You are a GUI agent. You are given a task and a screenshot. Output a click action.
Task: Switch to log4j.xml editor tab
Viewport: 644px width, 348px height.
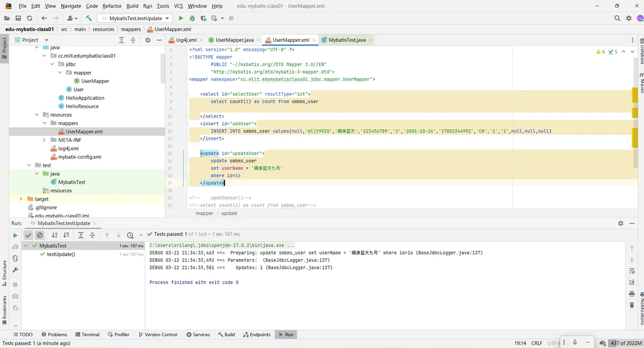click(186, 40)
